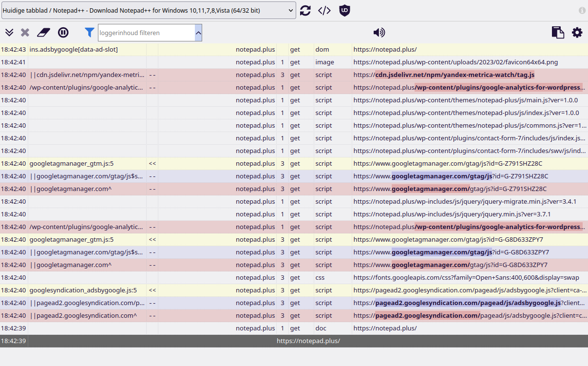The image size is (588, 366).
Task: Toggle the speaker icon for verbose logging
Action: click(x=379, y=33)
